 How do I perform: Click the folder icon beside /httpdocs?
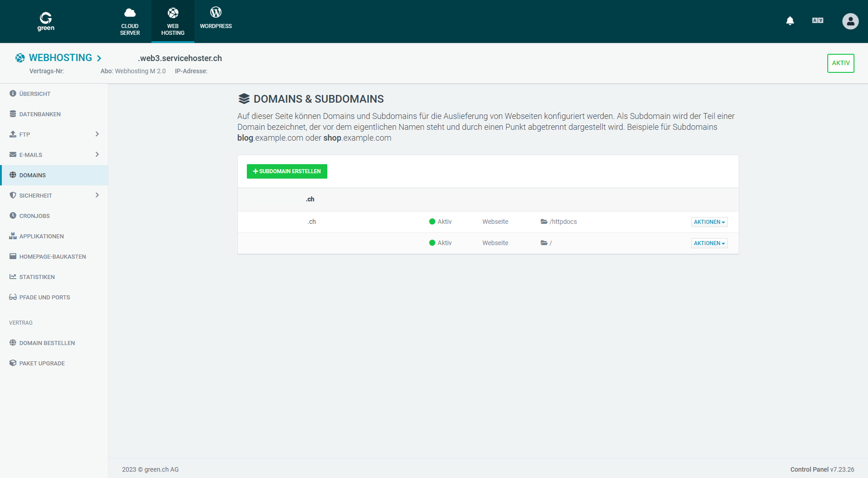click(544, 222)
